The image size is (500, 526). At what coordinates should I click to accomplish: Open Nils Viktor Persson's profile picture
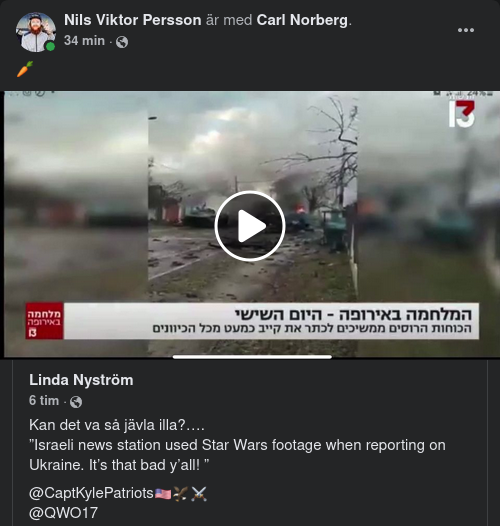(x=36, y=32)
